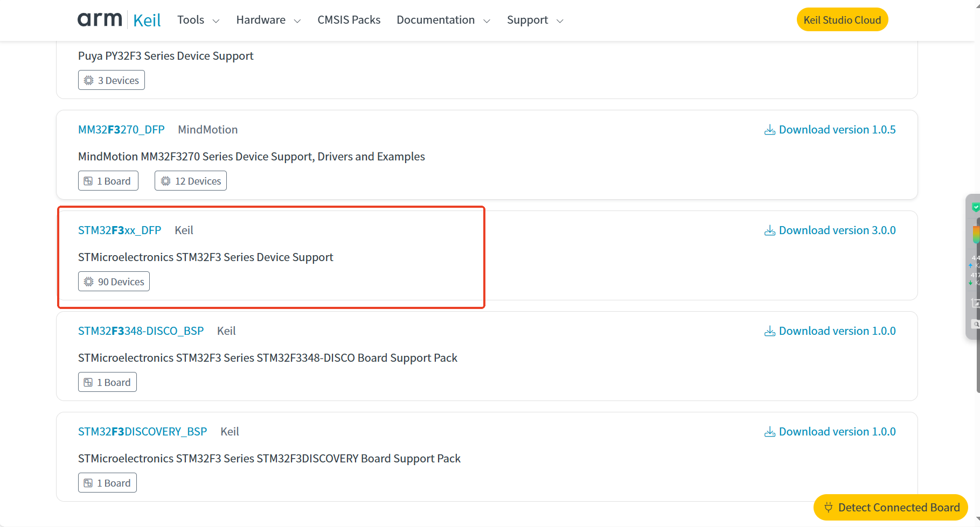Click download icon on the STM32F3348-DISCO_BSP row

(x=770, y=331)
